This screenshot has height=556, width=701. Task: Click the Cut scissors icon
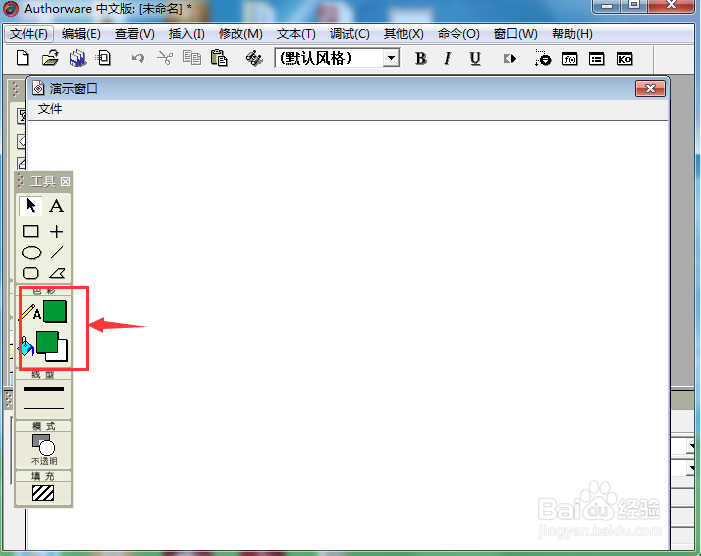coord(165,58)
